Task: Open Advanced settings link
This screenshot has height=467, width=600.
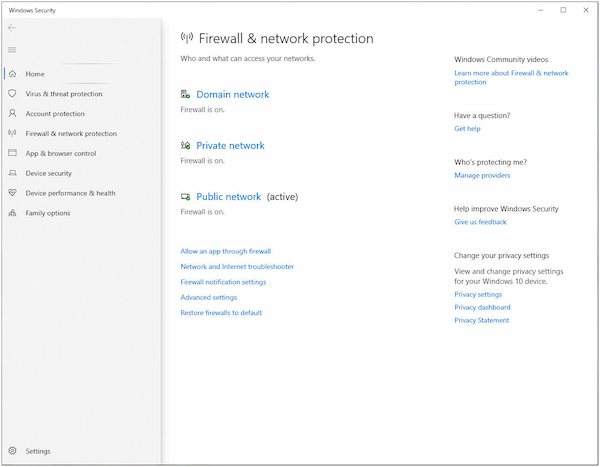Action: coord(209,297)
